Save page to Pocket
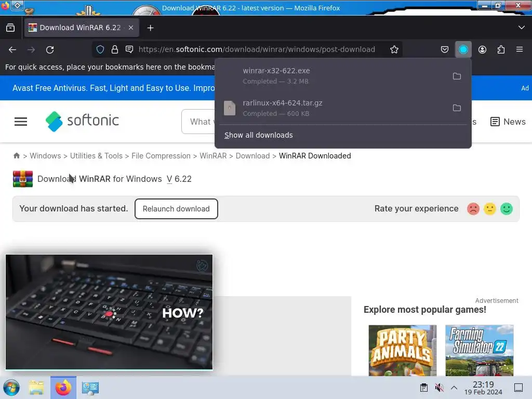The image size is (532, 399). [445, 49]
